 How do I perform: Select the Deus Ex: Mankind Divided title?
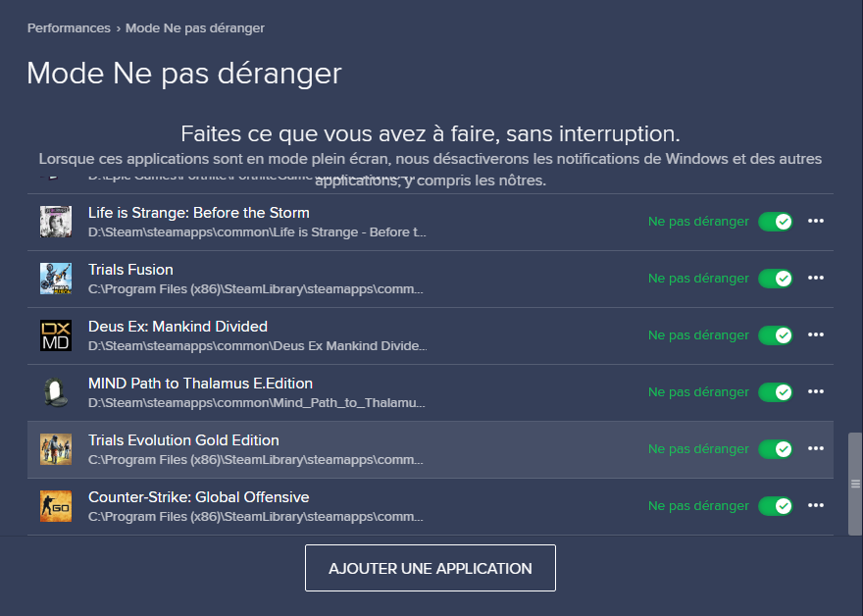tap(178, 327)
